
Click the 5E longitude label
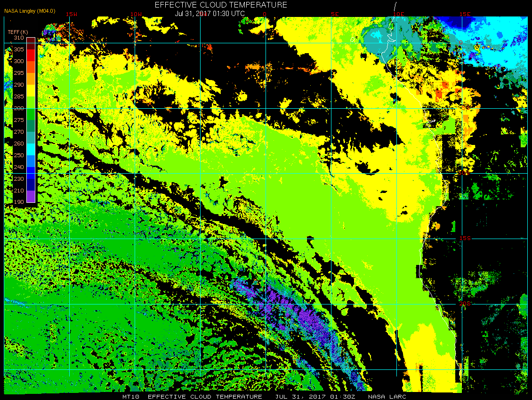(x=335, y=14)
